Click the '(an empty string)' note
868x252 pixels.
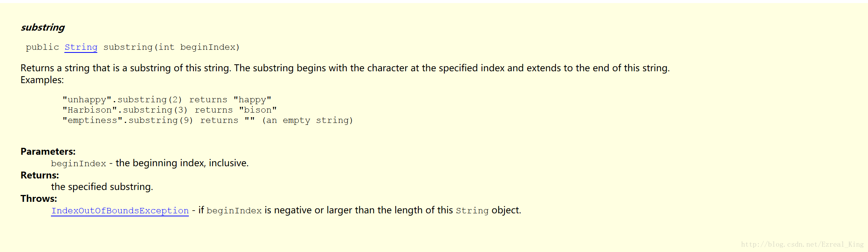tap(307, 120)
